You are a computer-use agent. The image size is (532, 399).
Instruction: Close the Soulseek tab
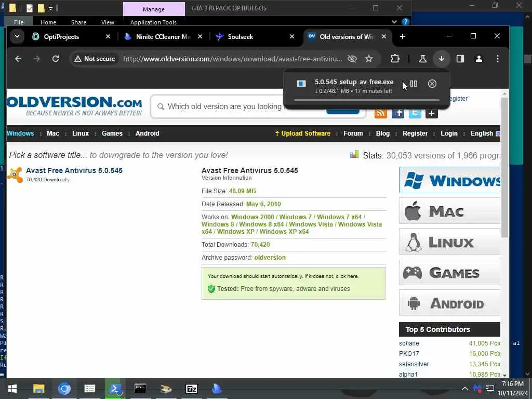pyautogui.click(x=292, y=36)
